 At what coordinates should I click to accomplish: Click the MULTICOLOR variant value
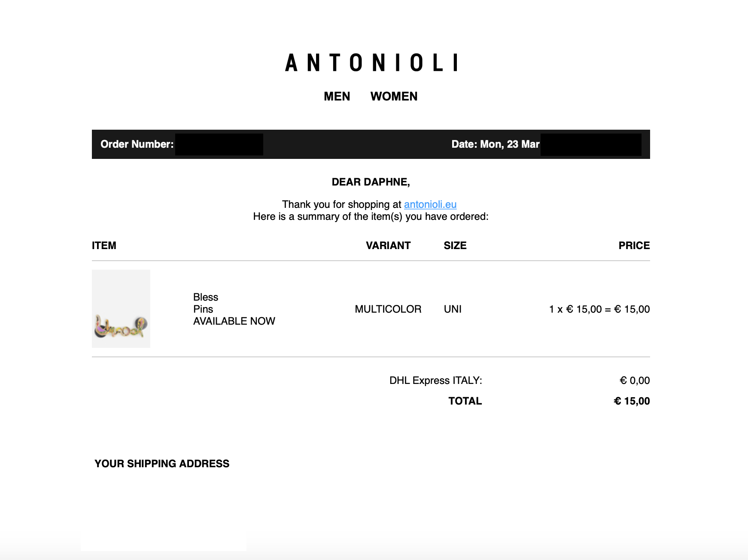click(x=388, y=309)
